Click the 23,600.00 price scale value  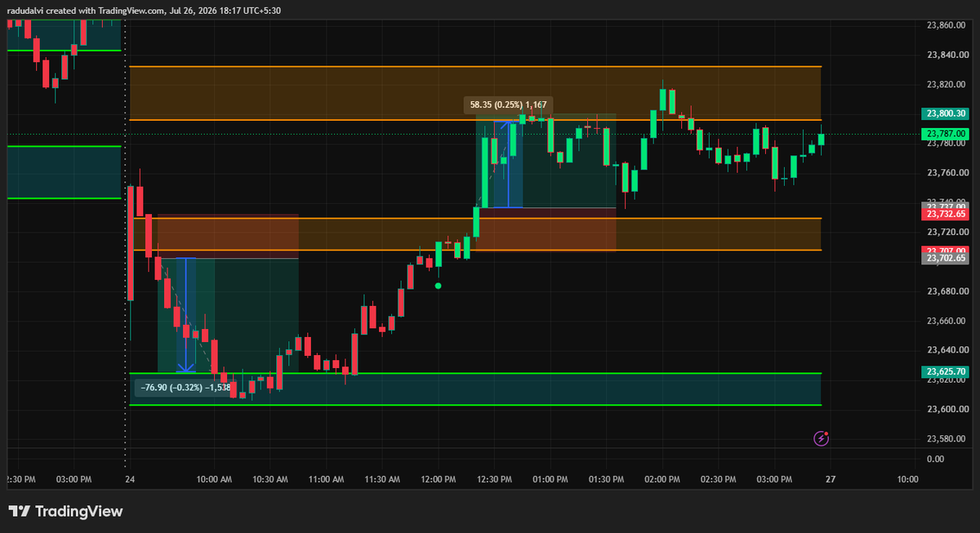coord(947,409)
